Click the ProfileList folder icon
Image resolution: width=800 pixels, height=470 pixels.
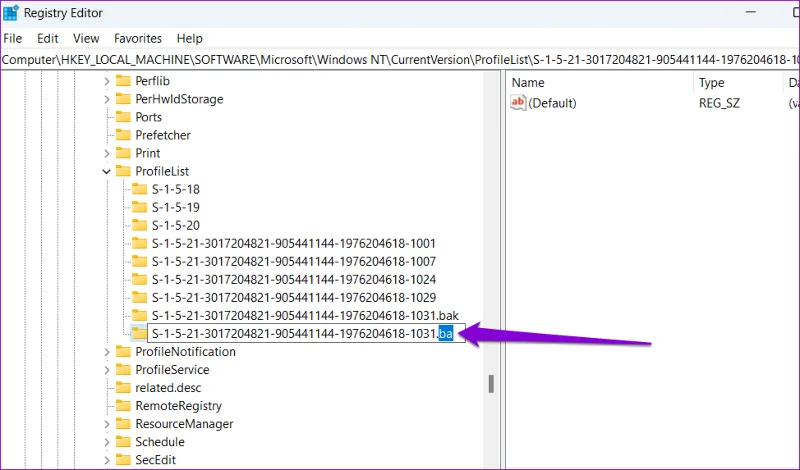123,171
